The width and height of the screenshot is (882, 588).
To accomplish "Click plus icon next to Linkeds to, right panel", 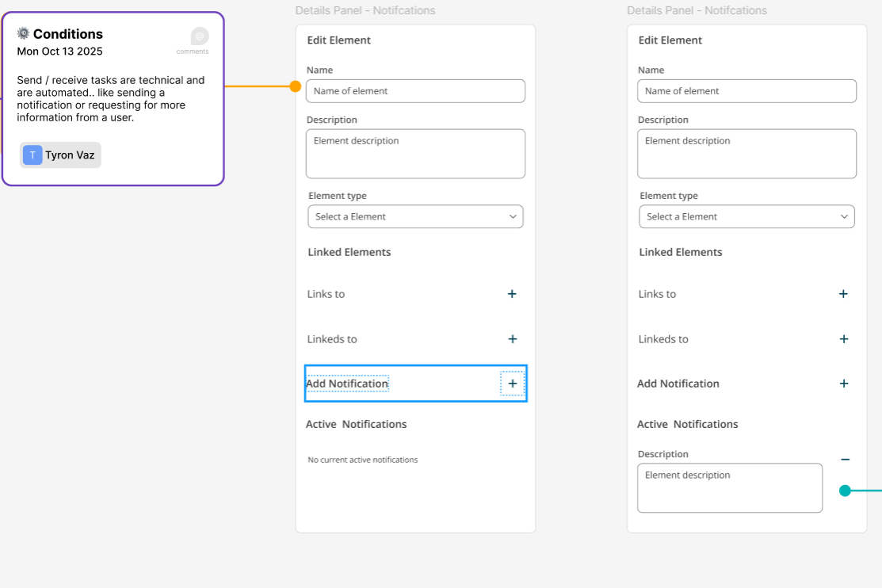I will coord(843,339).
